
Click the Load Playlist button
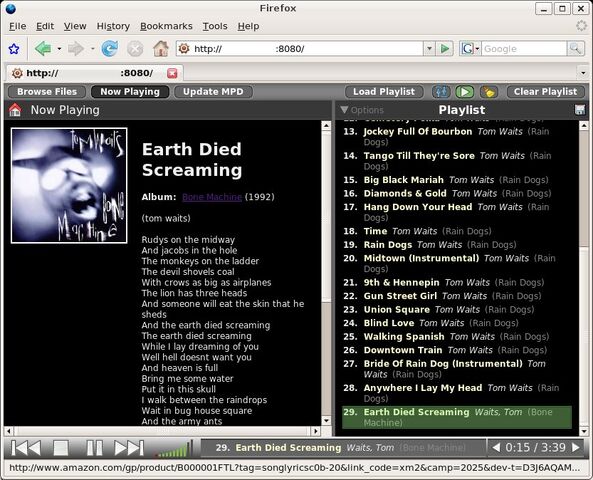coord(384,92)
